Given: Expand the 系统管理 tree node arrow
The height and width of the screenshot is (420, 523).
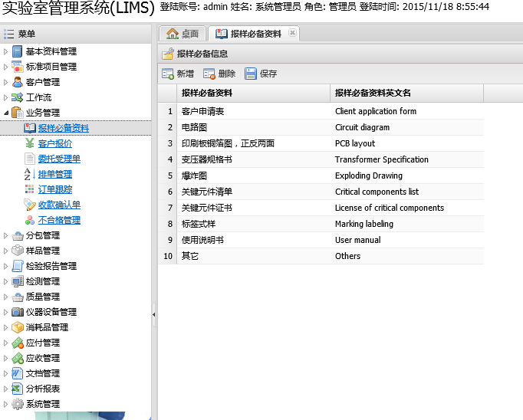Looking at the screenshot, I should [6, 404].
